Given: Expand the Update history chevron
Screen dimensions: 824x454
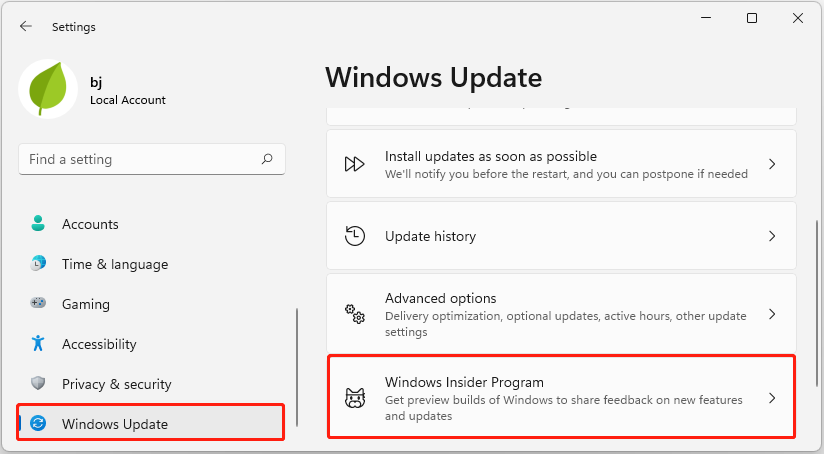Looking at the screenshot, I should (x=772, y=236).
